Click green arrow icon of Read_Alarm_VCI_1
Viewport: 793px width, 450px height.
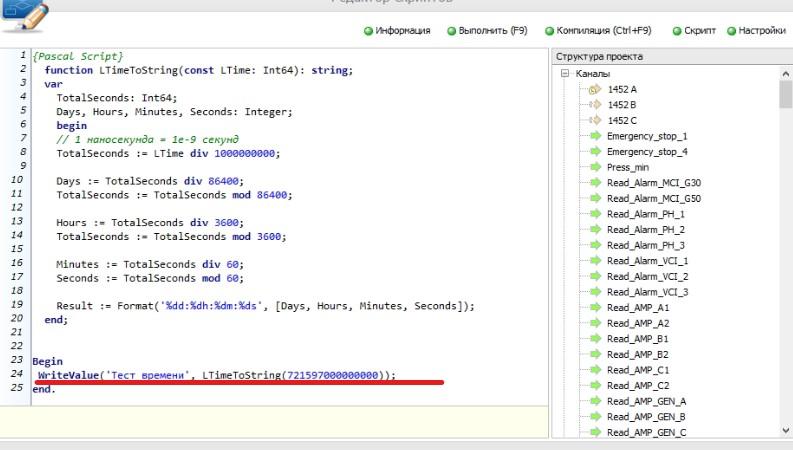point(595,261)
